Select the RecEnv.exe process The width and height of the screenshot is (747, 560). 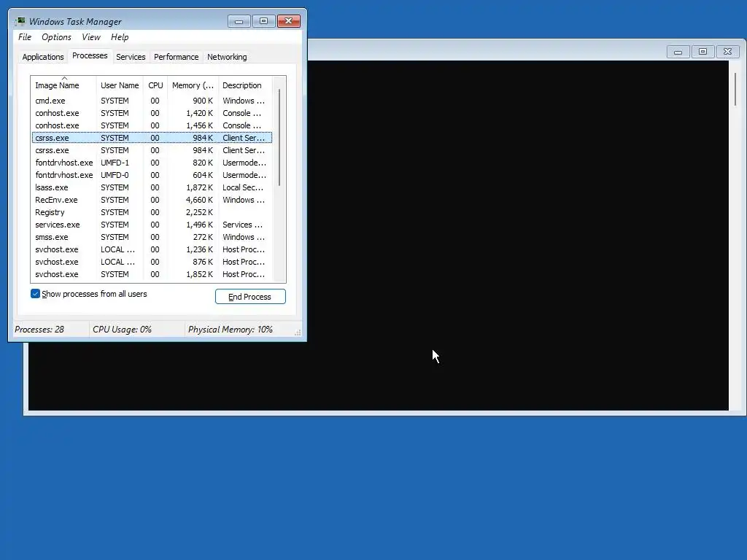coord(152,200)
